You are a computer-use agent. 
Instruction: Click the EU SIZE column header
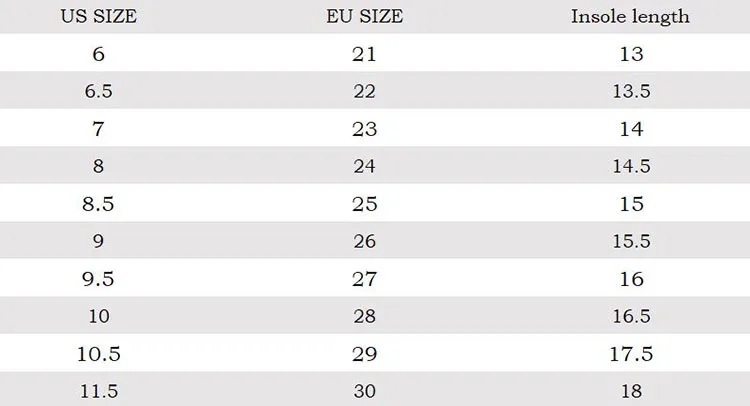[364, 17]
